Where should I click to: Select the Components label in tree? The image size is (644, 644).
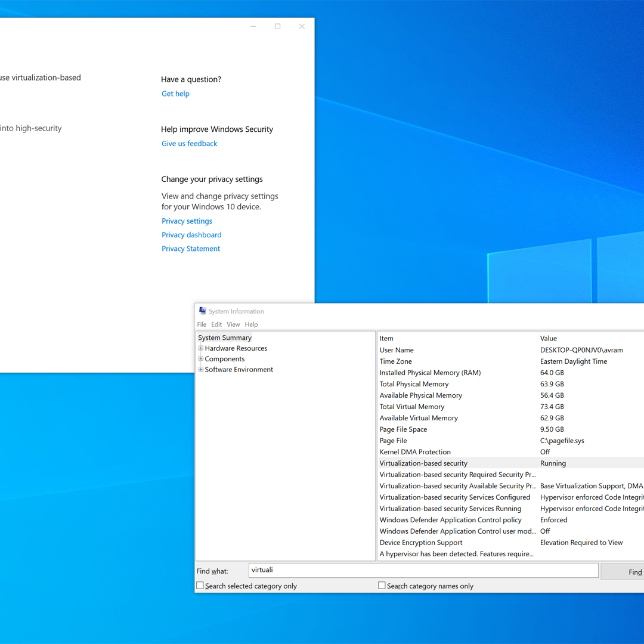pyautogui.click(x=224, y=359)
